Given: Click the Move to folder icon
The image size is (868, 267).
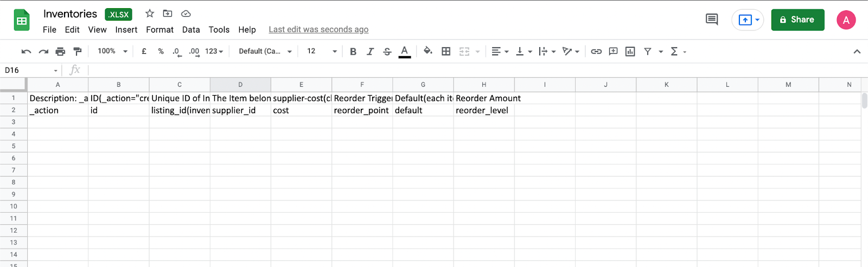Looking at the screenshot, I should tap(168, 14).
